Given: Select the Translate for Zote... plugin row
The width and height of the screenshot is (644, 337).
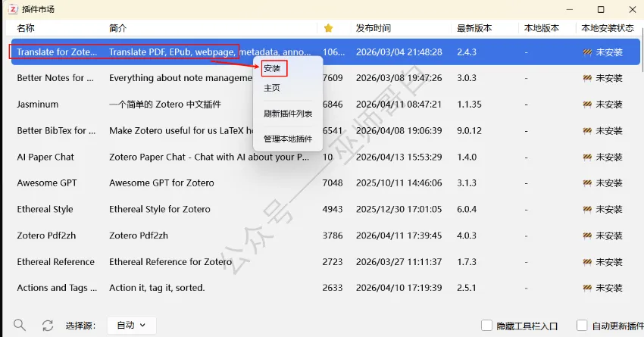Looking at the screenshot, I should coord(326,51).
